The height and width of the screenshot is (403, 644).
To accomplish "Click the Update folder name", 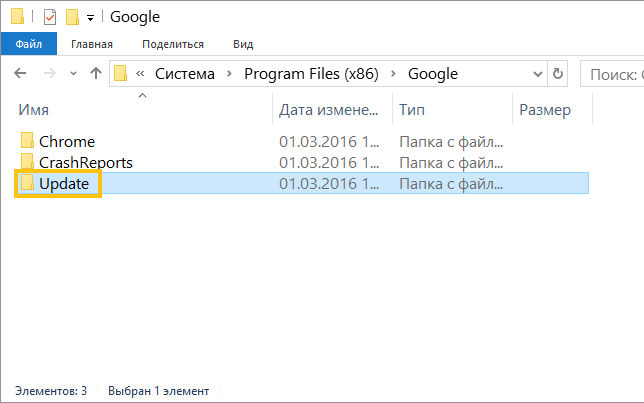I will (x=64, y=184).
